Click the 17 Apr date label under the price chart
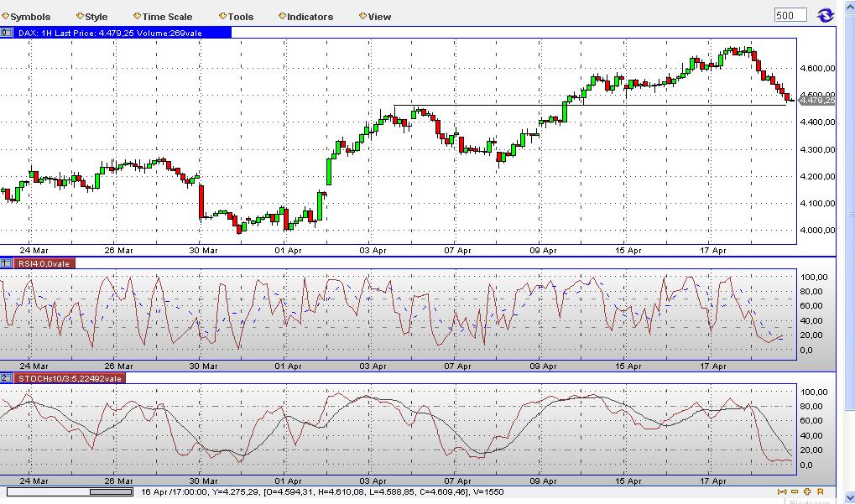Screen dimensions: 855x504 pyautogui.click(x=713, y=250)
